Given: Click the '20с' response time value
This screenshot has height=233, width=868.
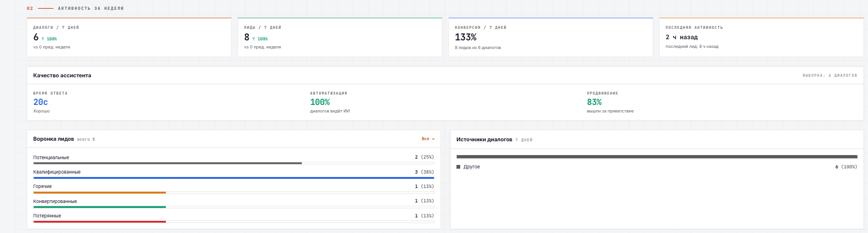Looking at the screenshot, I should [41, 102].
